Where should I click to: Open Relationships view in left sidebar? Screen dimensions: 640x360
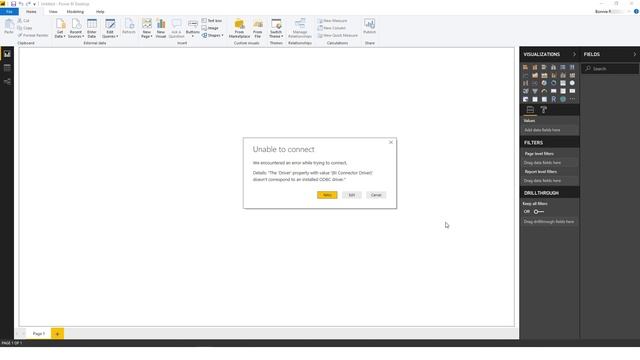coord(7,82)
